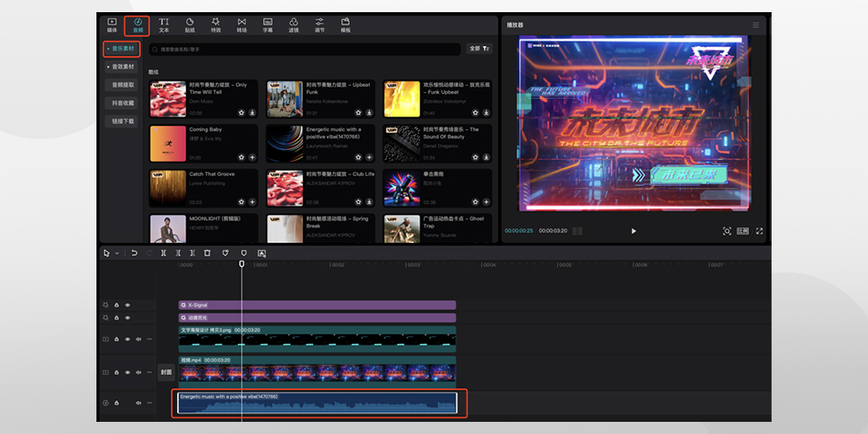Trim clip left of the playhead
The height and width of the screenshot is (434, 868).
coord(178,253)
